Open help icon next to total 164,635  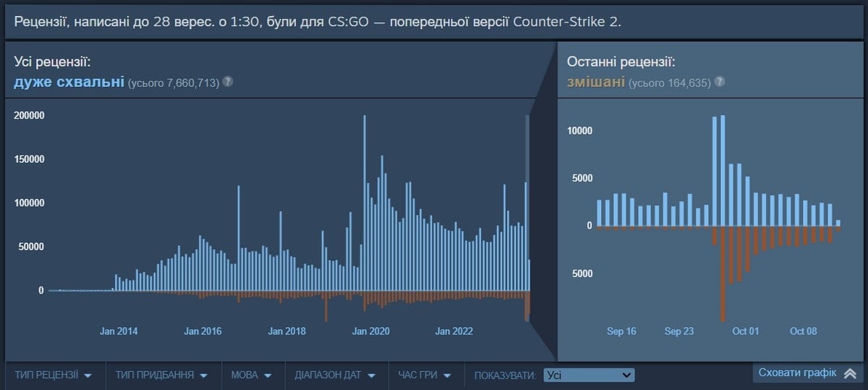[x=720, y=82]
